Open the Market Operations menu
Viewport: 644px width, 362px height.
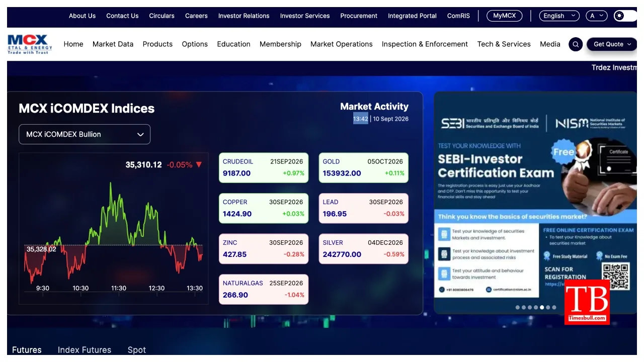point(342,44)
